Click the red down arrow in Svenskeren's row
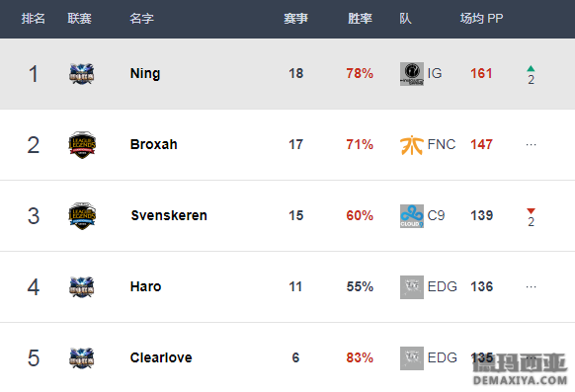Viewport: 575px width, 392px height. tap(531, 210)
